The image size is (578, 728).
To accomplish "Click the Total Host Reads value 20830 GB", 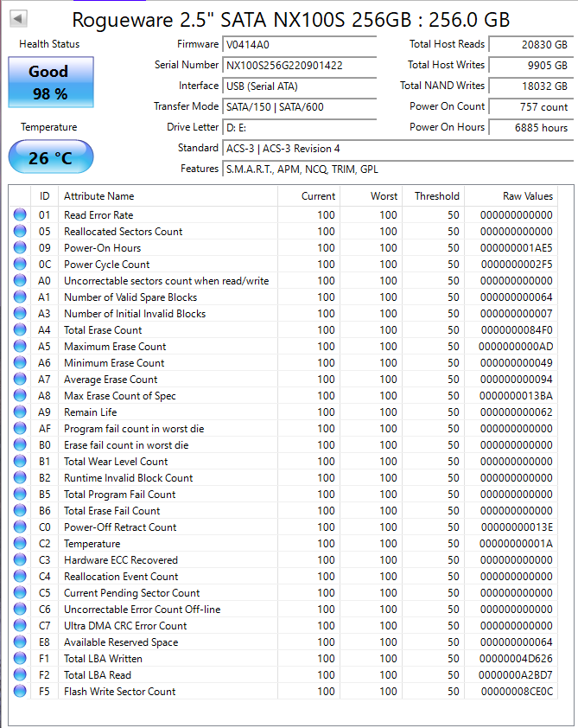I will point(531,45).
